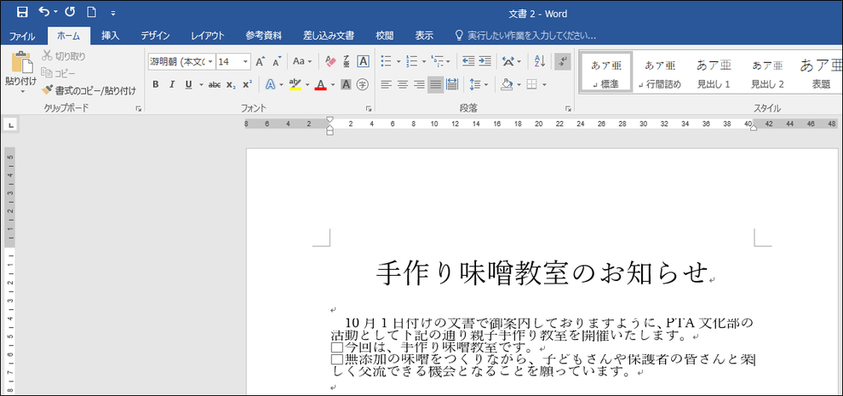The height and width of the screenshot is (396, 843).
Task: Apply the 見出し 1 style
Action: (x=713, y=74)
